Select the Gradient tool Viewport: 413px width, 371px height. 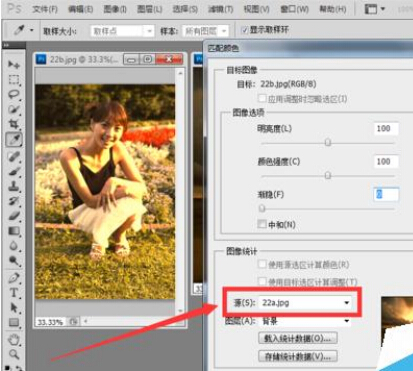pyautogui.click(x=14, y=231)
